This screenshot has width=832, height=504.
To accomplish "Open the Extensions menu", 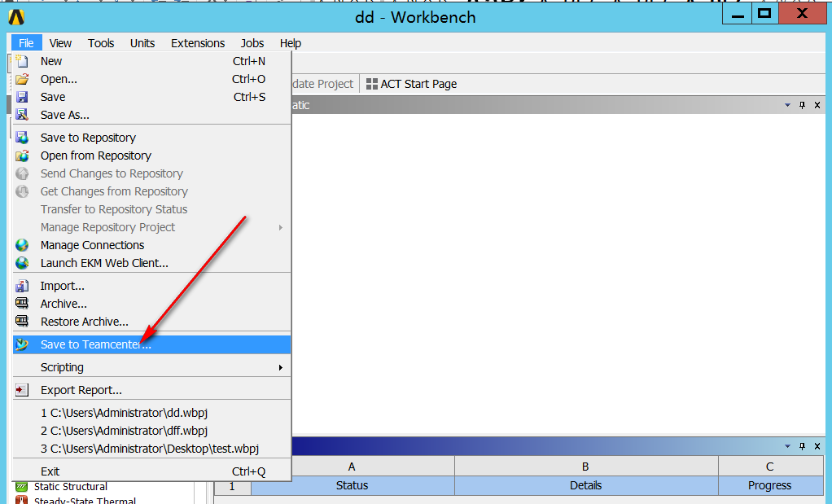I will pyautogui.click(x=198, y=42).
